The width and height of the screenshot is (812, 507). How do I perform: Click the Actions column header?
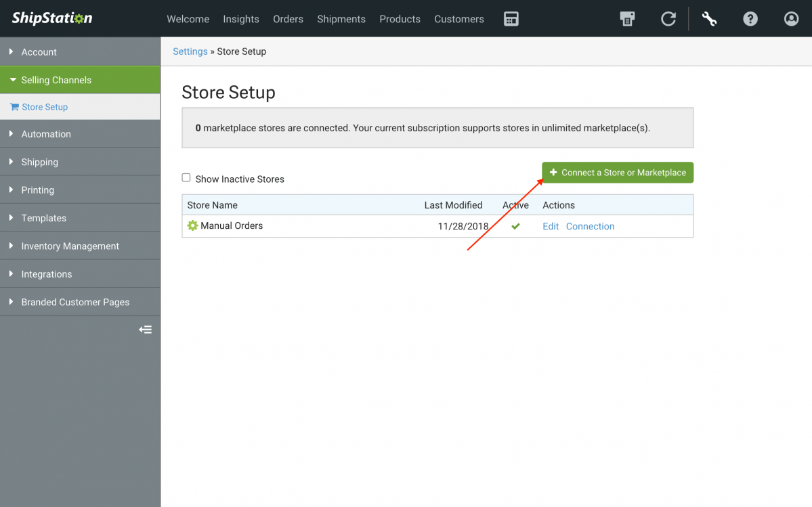coord(558,205)
